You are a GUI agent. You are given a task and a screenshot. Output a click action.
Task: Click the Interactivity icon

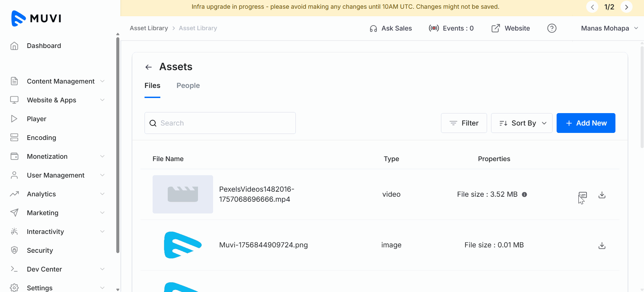tap(14, 232)
